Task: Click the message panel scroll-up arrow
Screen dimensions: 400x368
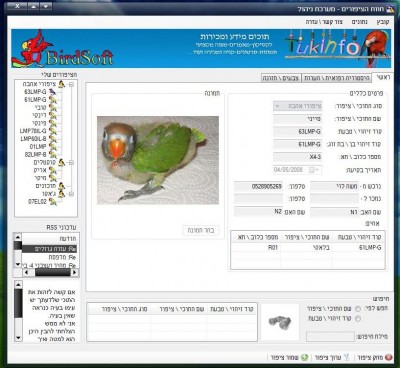Action: 18,285
